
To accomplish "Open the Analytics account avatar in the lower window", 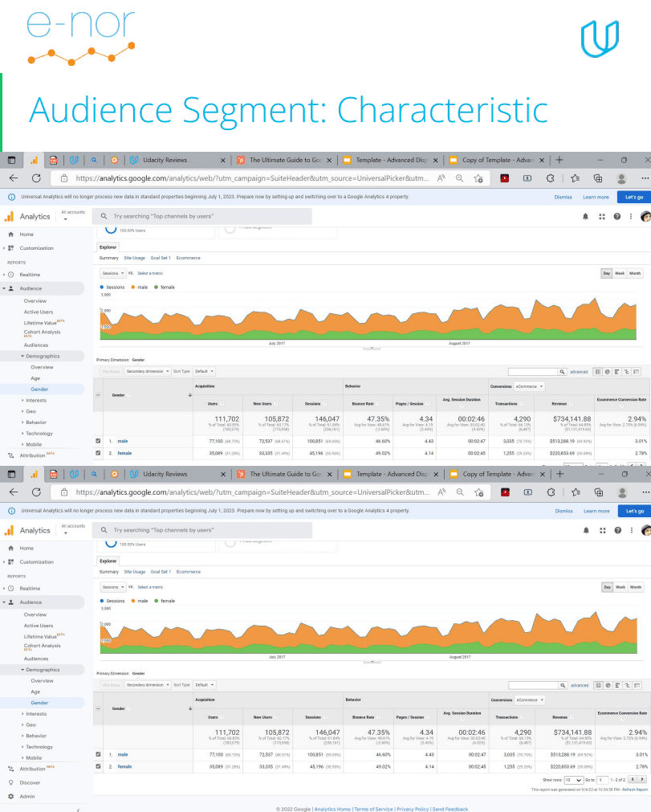I will [x=645, y=530].
